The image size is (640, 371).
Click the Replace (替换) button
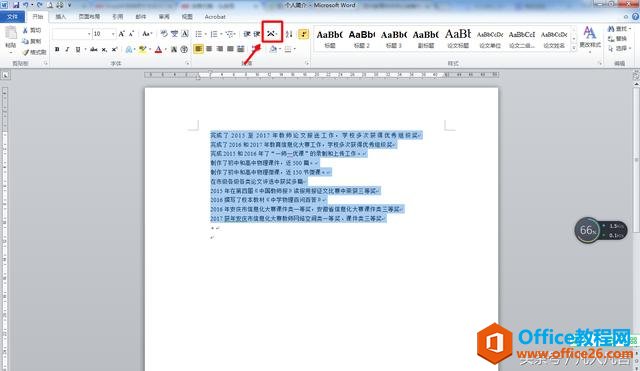pos(617,39)
